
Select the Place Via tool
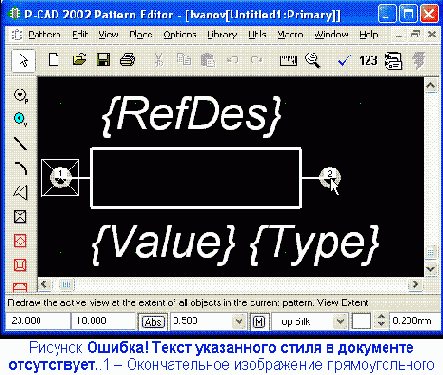[x=20, y=119]
